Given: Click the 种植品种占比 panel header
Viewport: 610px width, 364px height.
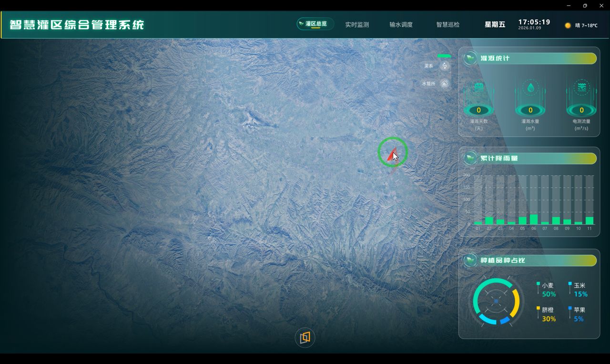Looking at the screenshot, I should click(529, 260).
